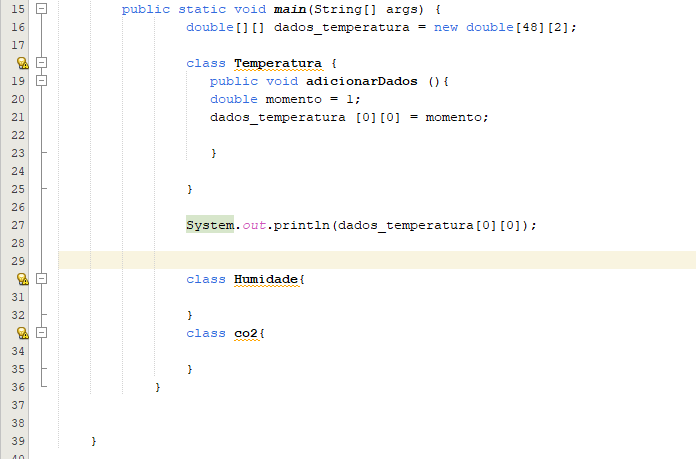Click line number 16 in the gutter

[18, 27]
